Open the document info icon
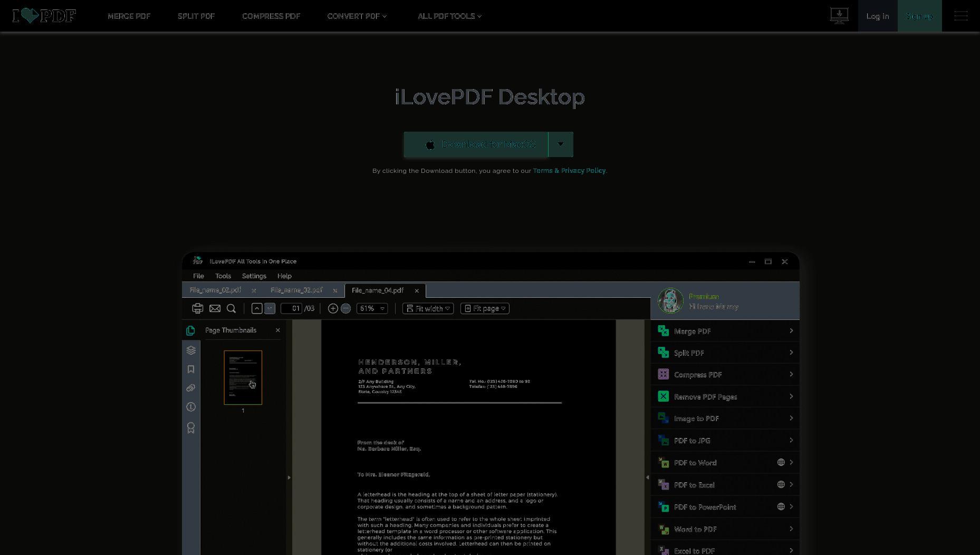This screenshot has height=555, width=980. point(191,407)
